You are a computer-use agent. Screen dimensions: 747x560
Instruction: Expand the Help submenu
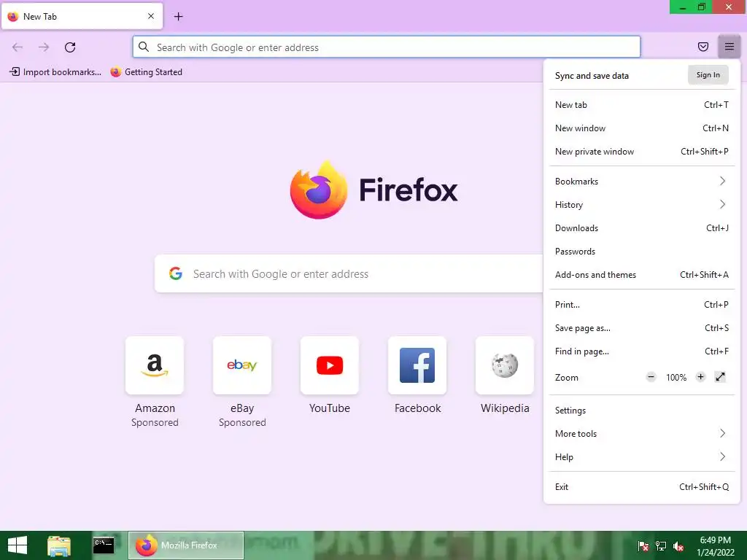642,457
